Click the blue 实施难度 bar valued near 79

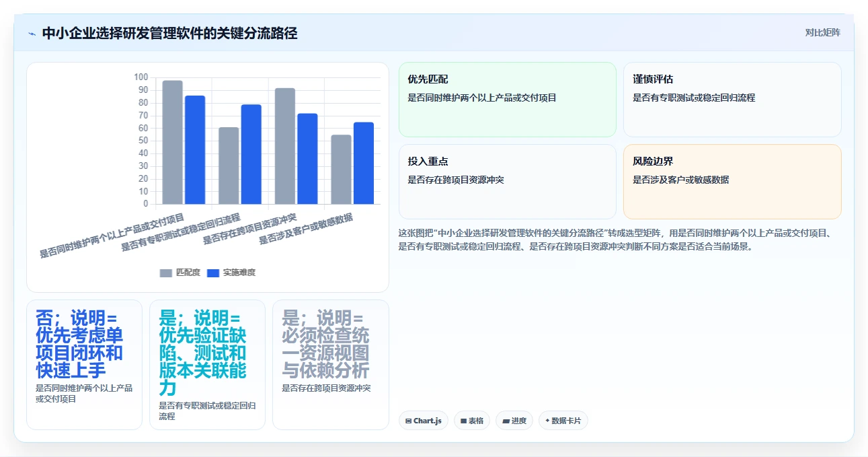coord(251,154)
